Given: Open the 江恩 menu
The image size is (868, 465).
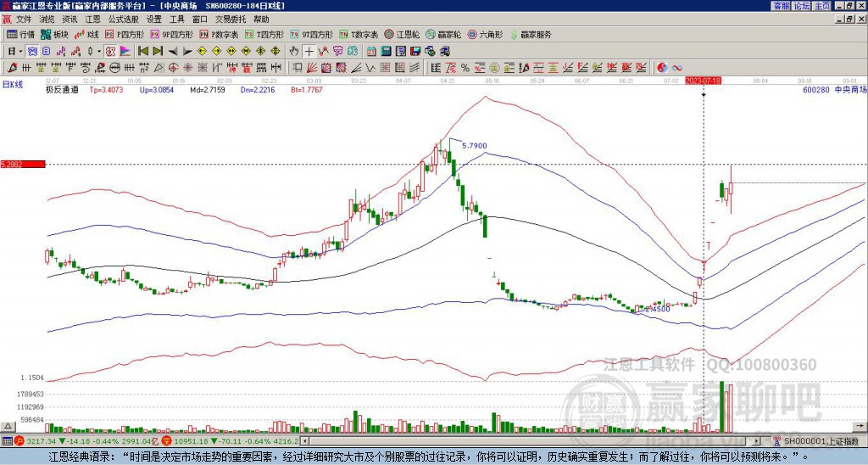Looking at the screenshot, I should [x=92, y=20].
